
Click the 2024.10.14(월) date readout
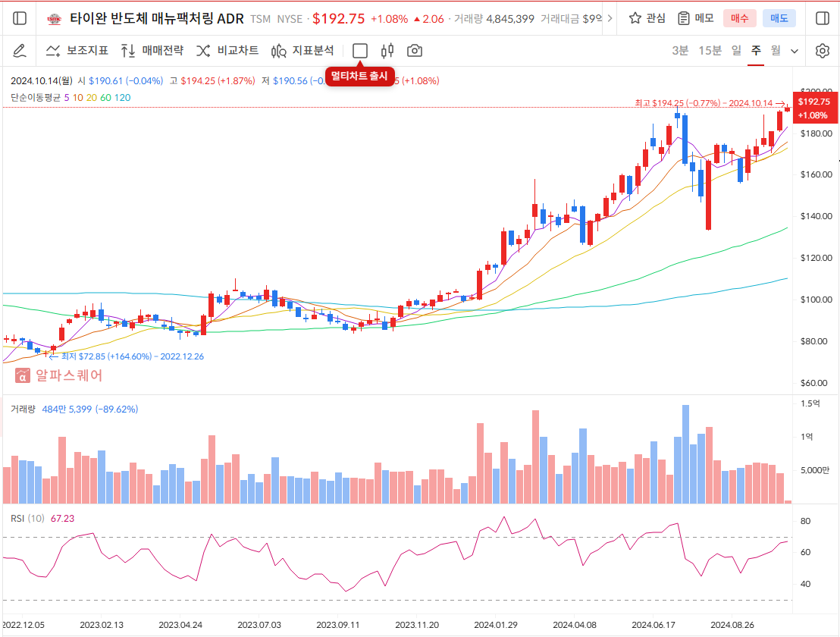[41, 81]
